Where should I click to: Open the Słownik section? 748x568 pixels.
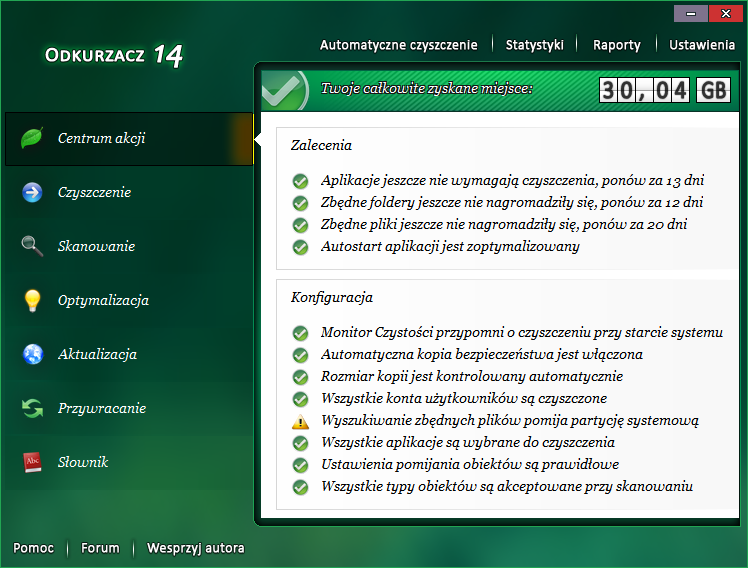[129, 462]
